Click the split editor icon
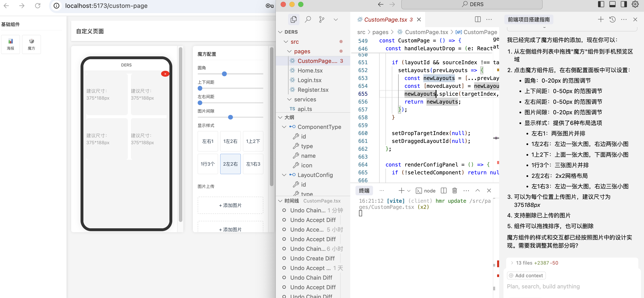This screenshot has height=298, width=644. 477,19
